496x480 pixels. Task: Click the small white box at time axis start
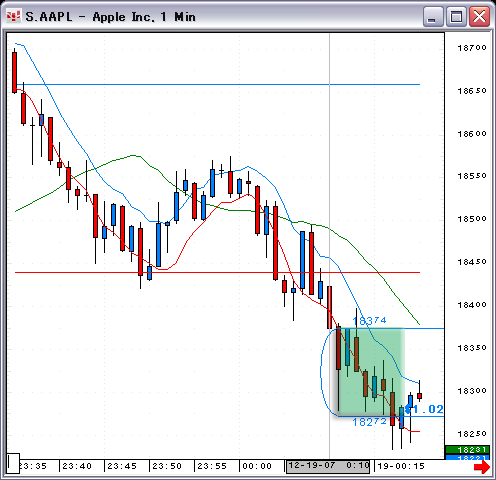click(x=14, y=463)
